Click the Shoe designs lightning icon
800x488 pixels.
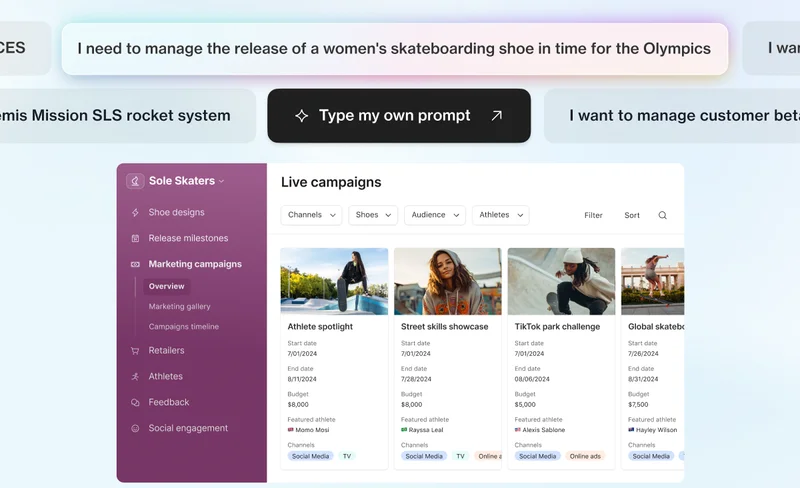coord(135,212)
